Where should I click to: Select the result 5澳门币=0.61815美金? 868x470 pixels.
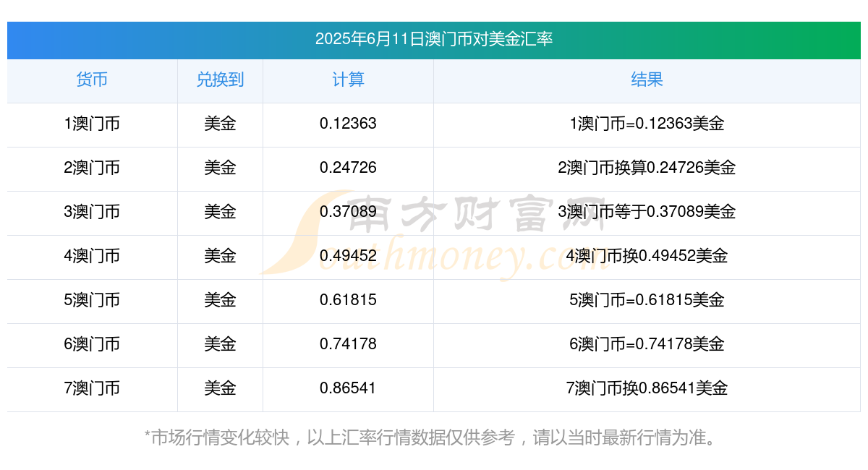coord(647,300)
